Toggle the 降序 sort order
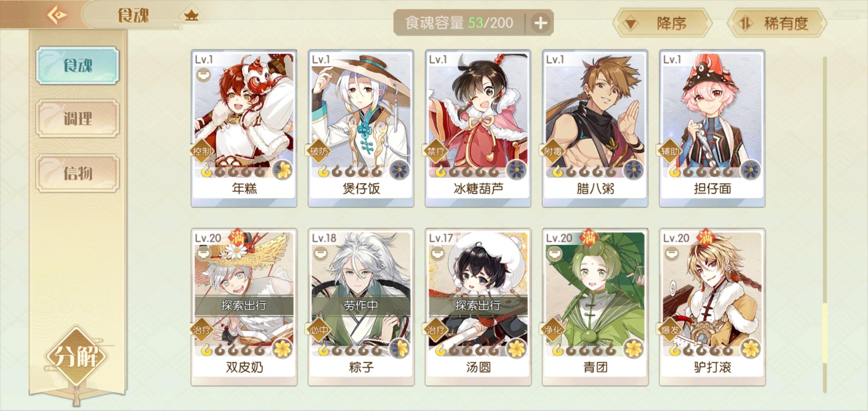868x411 pixels. pyautogui.click(x=662, y=24)
